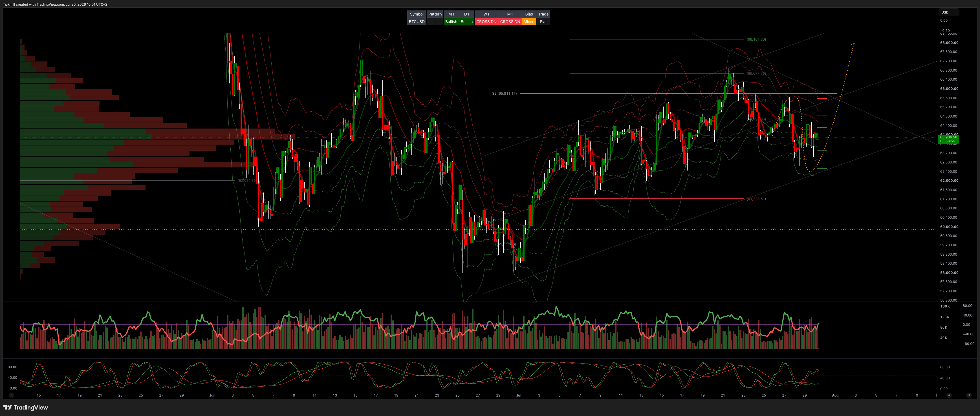Viewport: 980px width, 416px height.
Task: Click the green 68,161.30 target label
Action: [x=756, y=39]
